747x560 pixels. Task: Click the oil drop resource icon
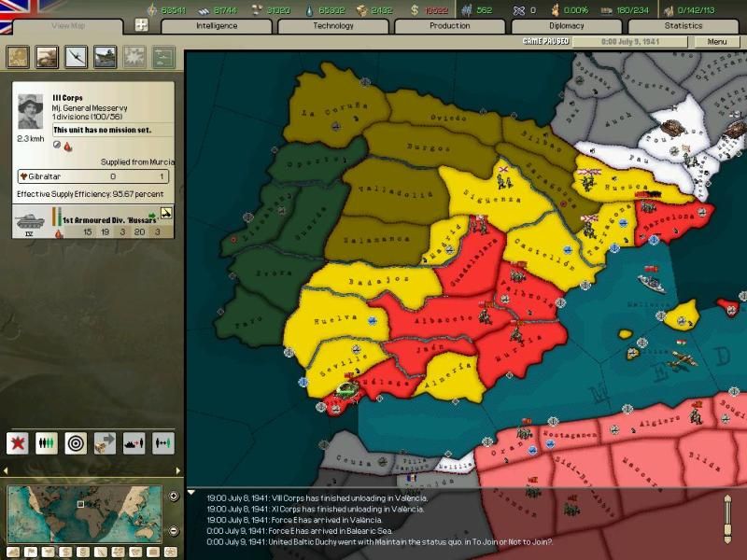click(x=310, y=10)
